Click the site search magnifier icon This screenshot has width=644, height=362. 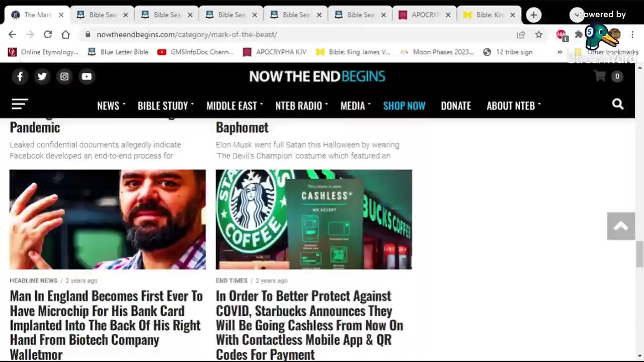[618, 104]
